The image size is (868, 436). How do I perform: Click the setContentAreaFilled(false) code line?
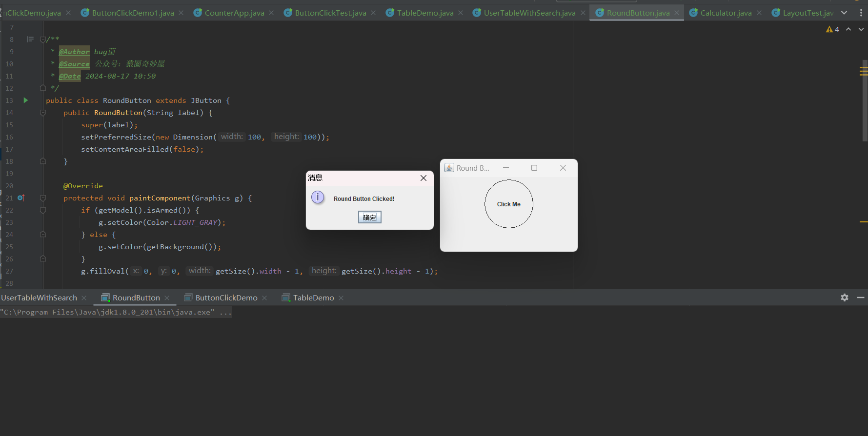click(x=142, y=149)
